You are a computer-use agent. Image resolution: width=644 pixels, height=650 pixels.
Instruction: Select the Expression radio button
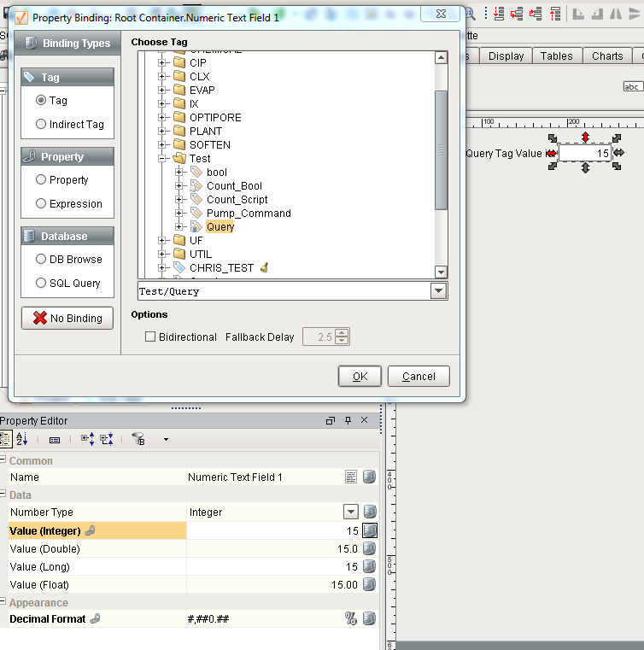pyautogui.click(x=41, y=203)
